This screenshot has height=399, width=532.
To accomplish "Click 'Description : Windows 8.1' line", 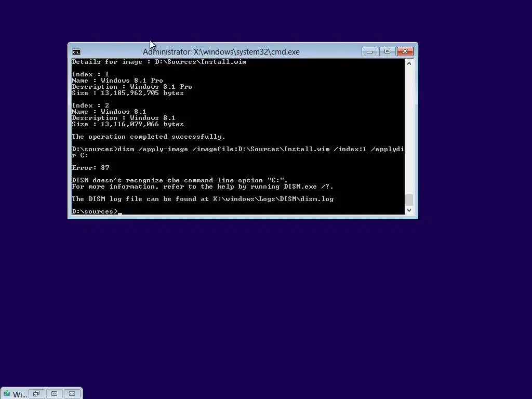I will point(124,118).
